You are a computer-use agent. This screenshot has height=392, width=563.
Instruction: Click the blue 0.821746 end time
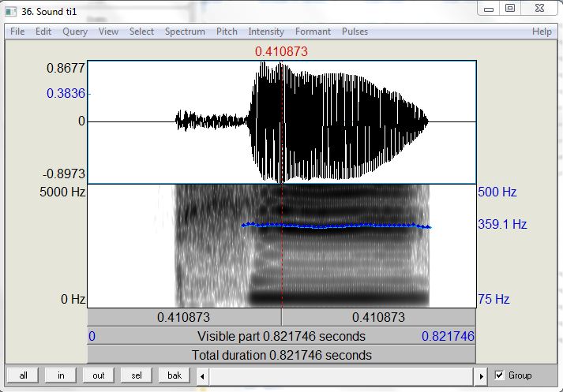click(448, 336)
